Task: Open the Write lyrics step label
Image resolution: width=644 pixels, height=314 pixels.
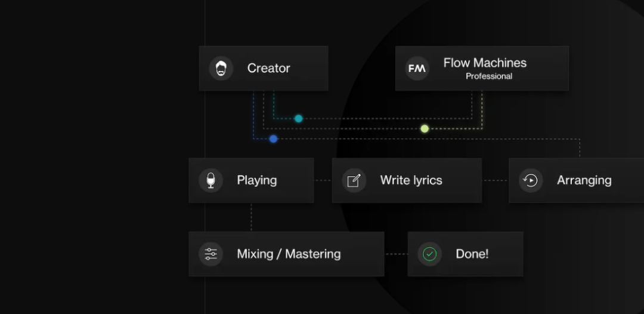Action: coord(411,180)
